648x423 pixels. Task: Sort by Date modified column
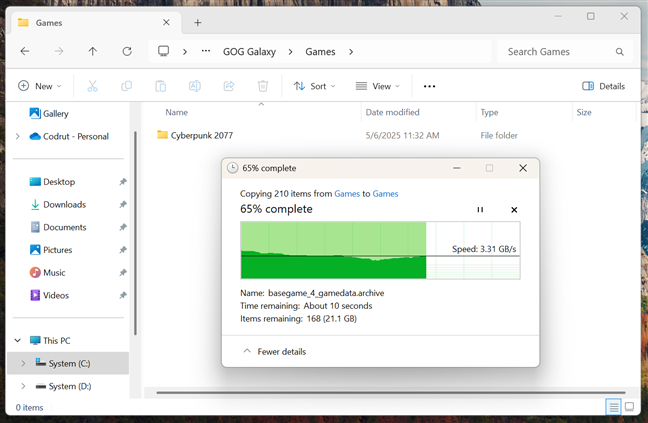pyautogui.click(x=392, y=112)
